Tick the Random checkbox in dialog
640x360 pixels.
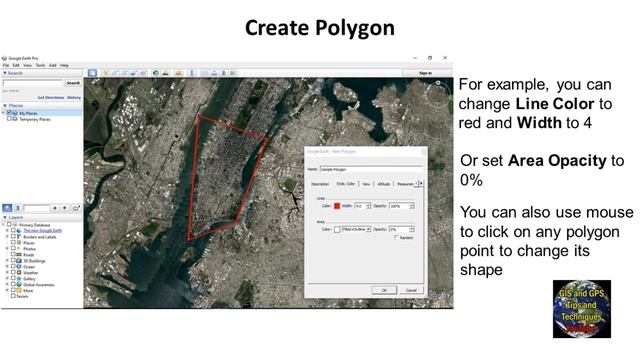click(x=396, y=238)
